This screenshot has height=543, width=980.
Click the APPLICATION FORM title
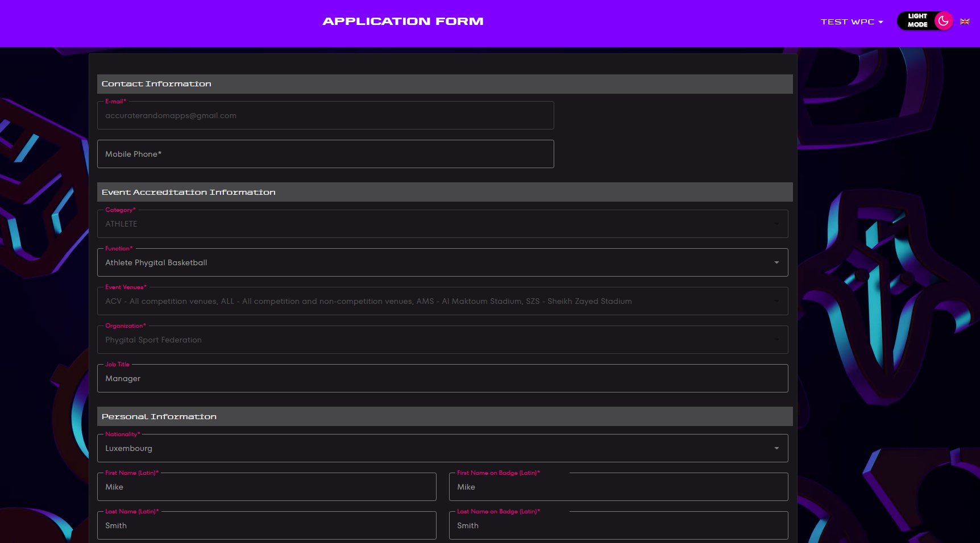[403, 22]
